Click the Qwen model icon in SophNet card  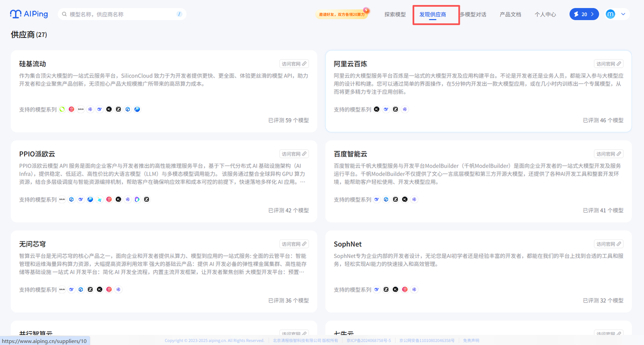[414, 289]
